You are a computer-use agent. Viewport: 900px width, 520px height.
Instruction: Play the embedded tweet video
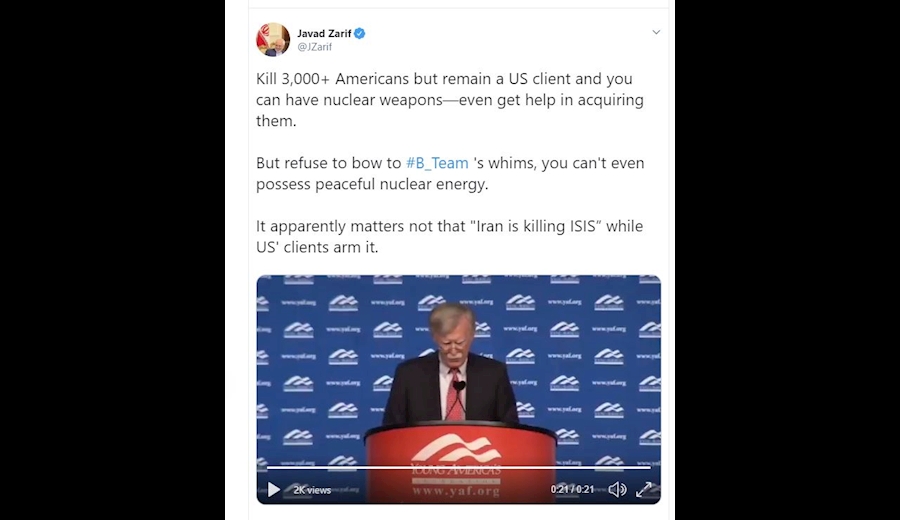click(274, 490)
